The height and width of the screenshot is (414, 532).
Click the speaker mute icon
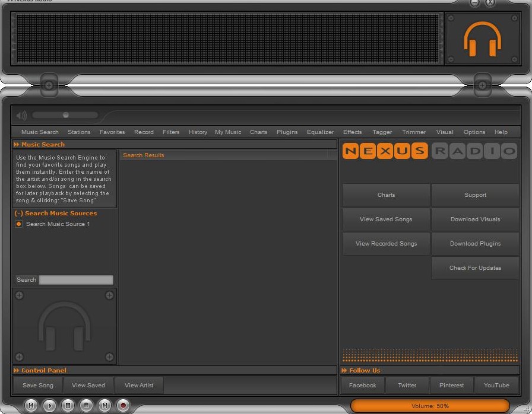tap(22, 116)
